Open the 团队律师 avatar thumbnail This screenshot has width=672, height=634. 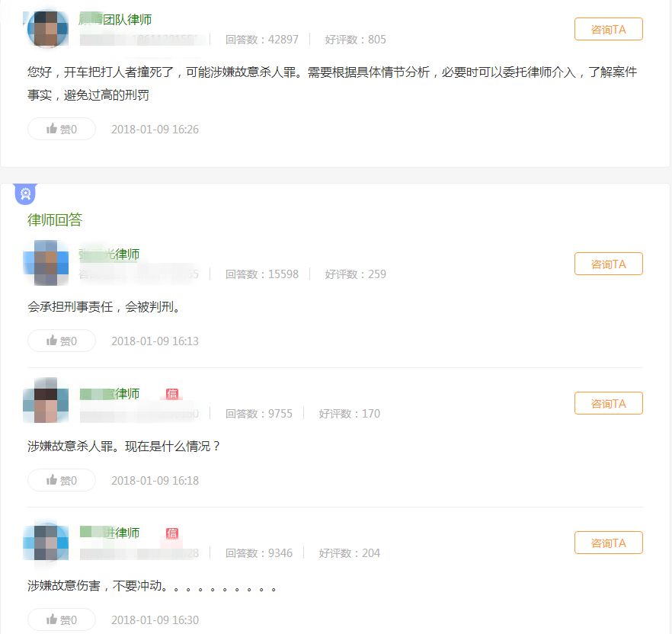pos(47,29)
